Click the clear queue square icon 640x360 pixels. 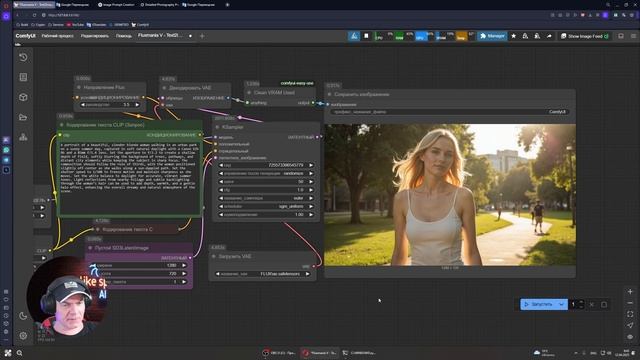[604, 304]
